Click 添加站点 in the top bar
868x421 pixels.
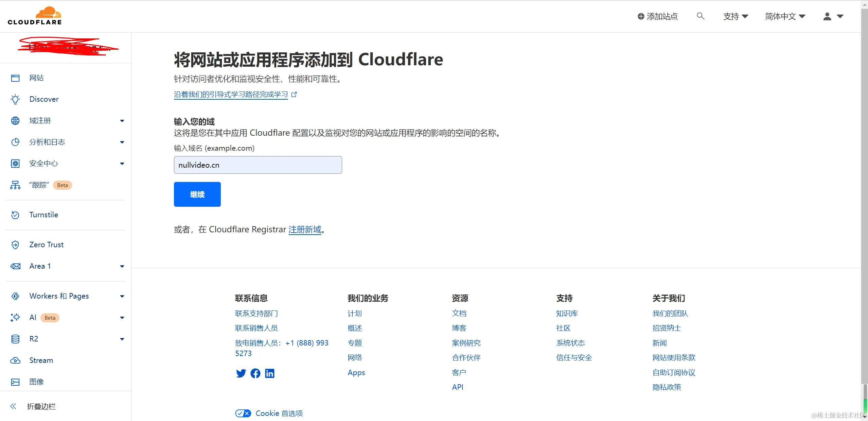click(657, 16)
